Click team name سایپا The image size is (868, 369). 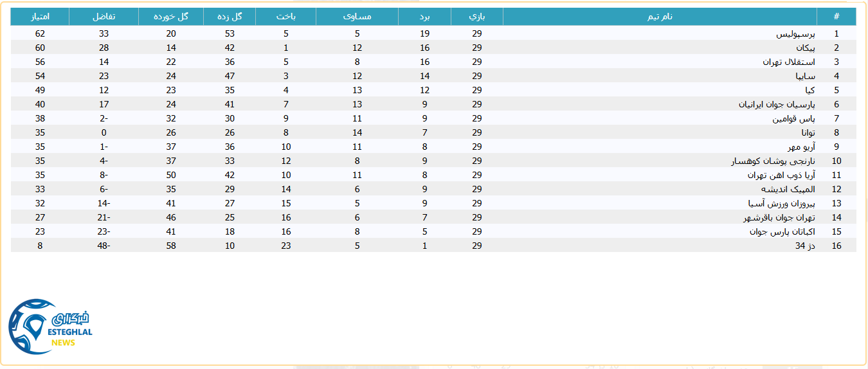pos(806,76)
